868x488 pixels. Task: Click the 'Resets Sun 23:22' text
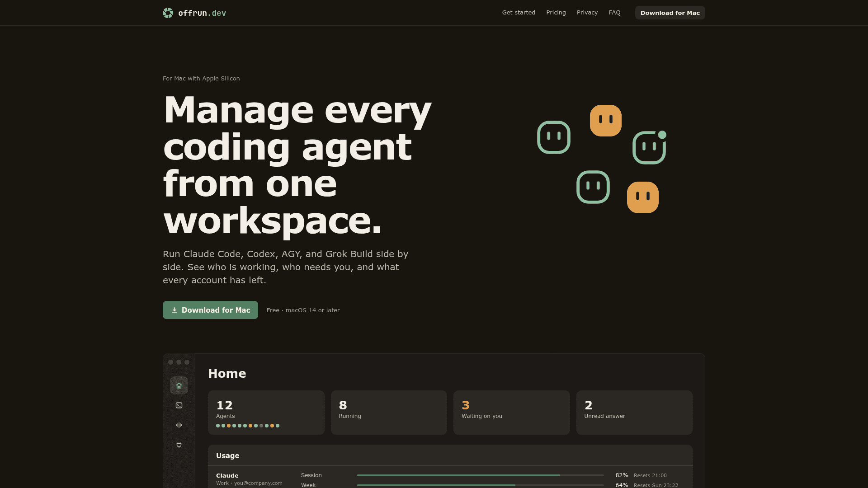[656, 485]
